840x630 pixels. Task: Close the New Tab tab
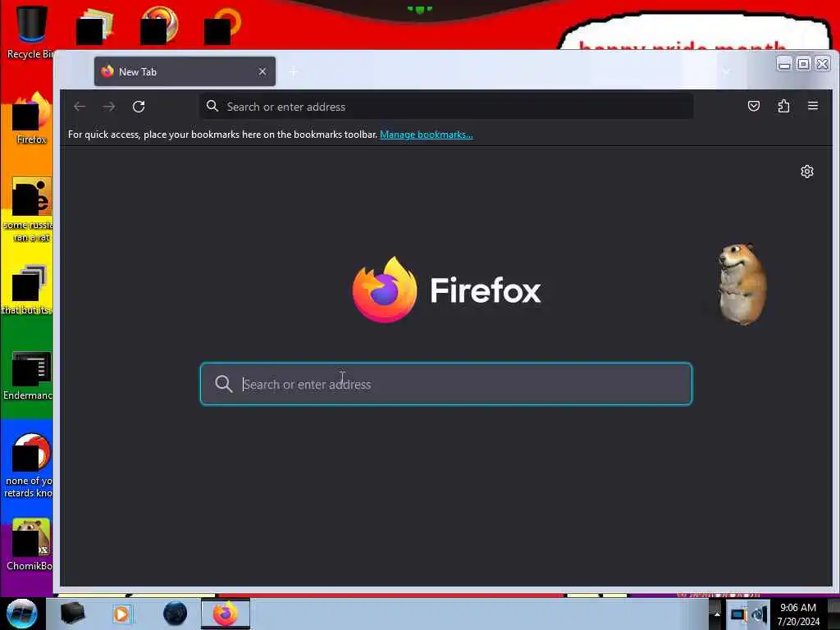[x=262, y=71]
